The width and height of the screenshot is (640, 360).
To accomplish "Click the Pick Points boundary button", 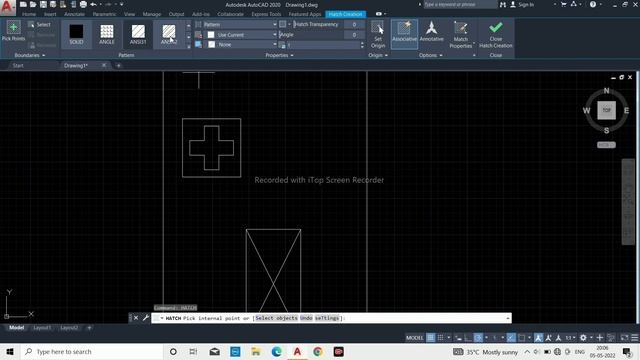I will pos(13,31).
